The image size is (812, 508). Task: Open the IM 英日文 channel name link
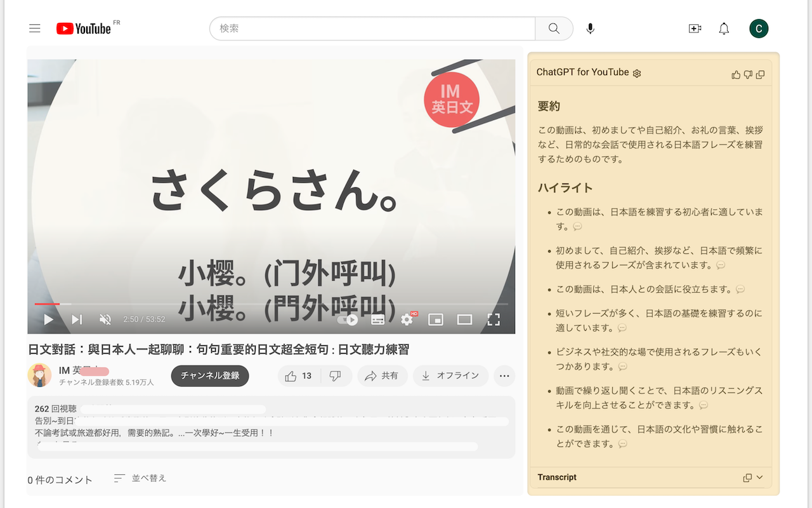pyautogui.click(x=84, y=370)
